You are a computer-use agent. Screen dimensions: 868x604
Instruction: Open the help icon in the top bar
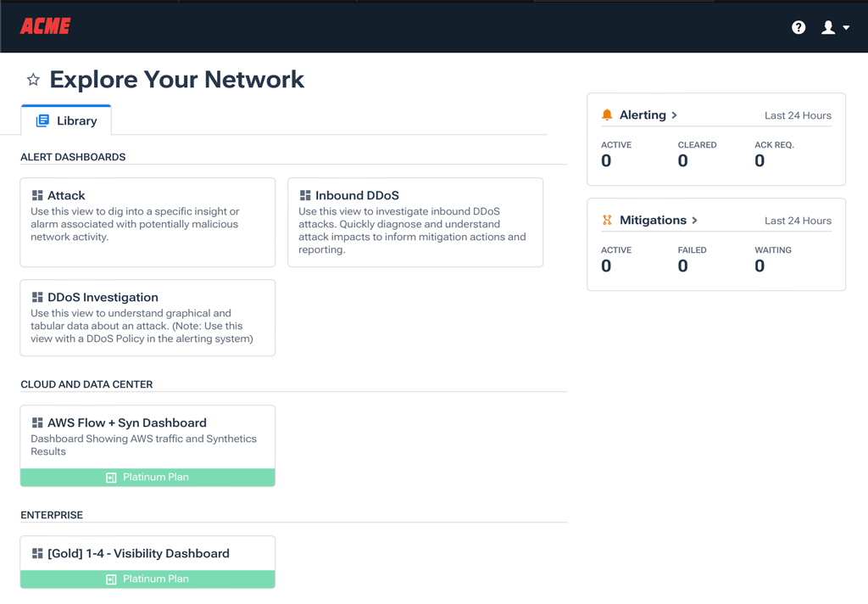[x=798, y=26]
